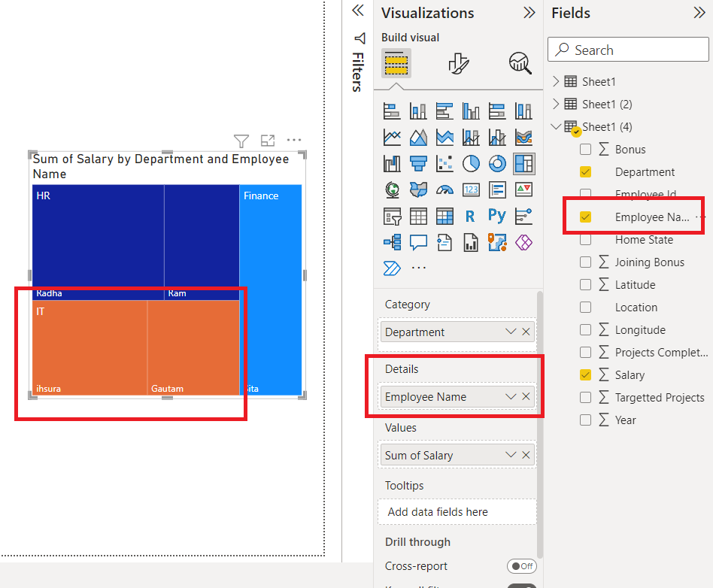The image size is (713, 588).
Task: Select the Clustered column chart visual
Action: pyautogui.click(x=471, y=111)
